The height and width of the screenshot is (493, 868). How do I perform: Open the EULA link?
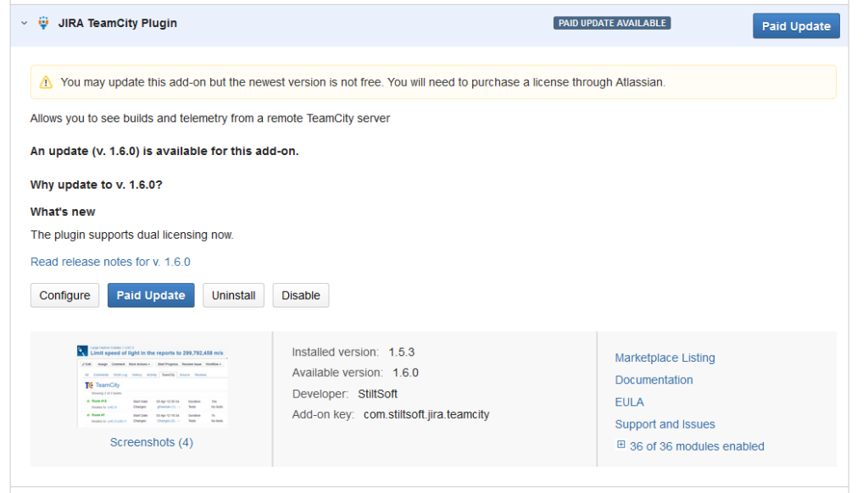(x=629, y=402)
